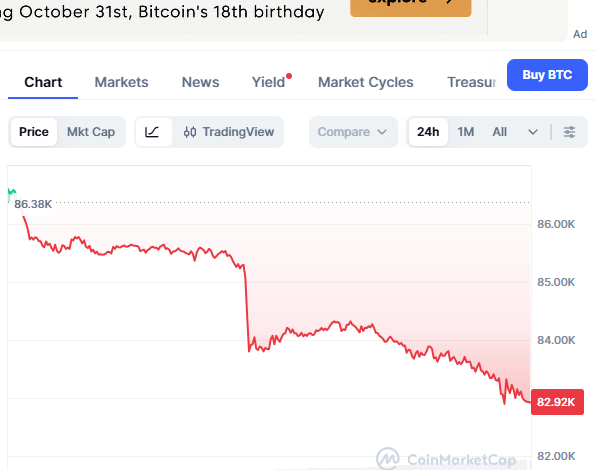Click the 82.92K current price label

tap(557, 402)
